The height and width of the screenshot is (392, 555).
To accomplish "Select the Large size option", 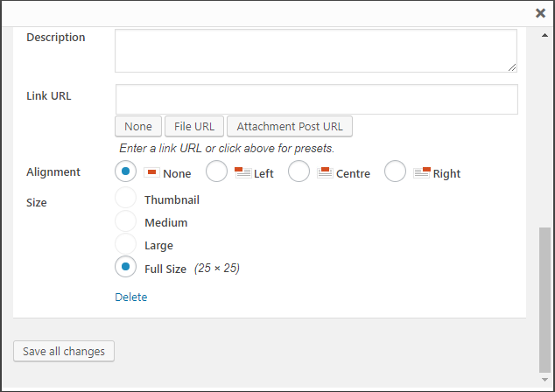I will tap(125, 244).
